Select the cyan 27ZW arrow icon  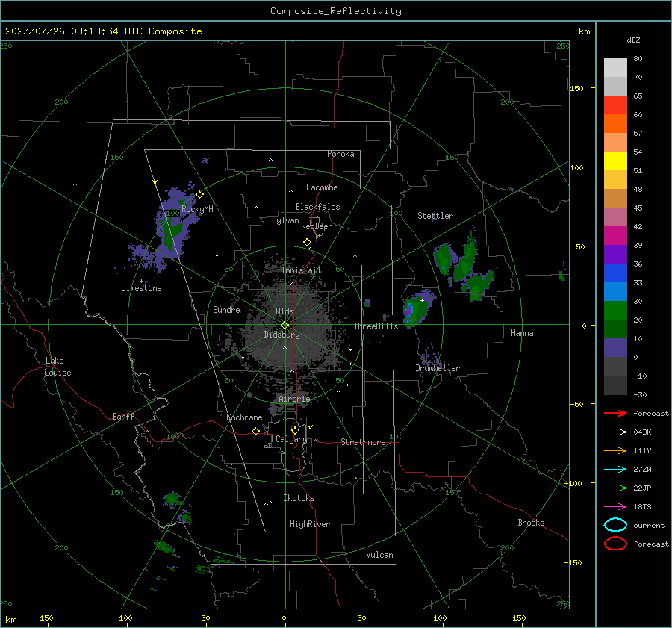pyautogui.click(x=615, y=470)
